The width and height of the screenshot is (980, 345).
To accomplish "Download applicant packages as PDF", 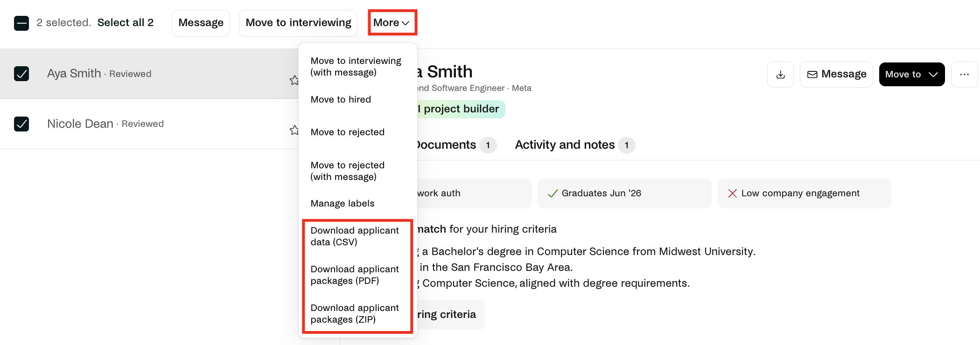I will click(355, 275).
